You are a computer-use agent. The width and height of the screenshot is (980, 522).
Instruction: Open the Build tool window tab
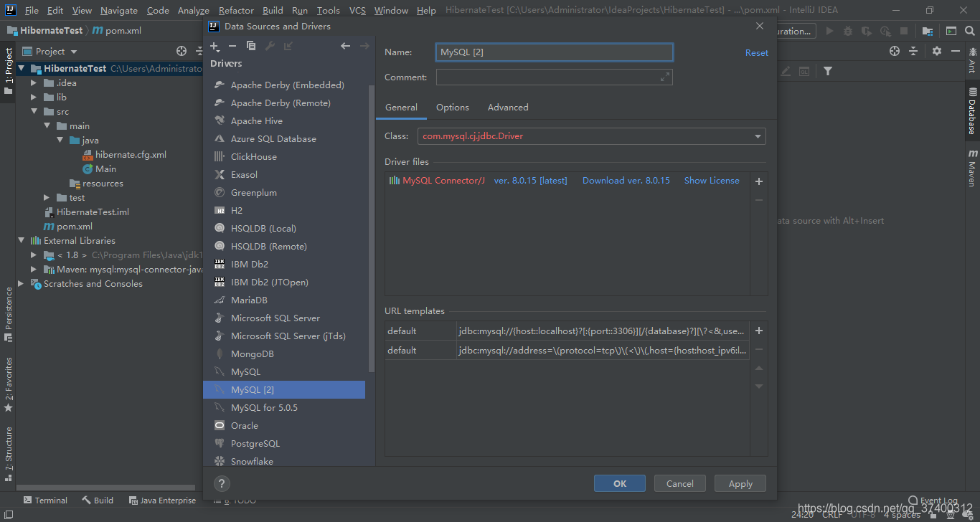pyautogui.click(x=98, y=500)
